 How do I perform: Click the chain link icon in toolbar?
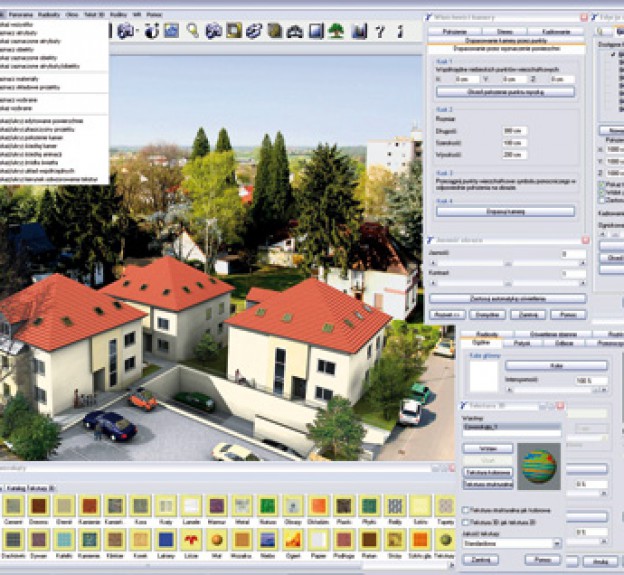pyautogui.click(x=254, y=31)
